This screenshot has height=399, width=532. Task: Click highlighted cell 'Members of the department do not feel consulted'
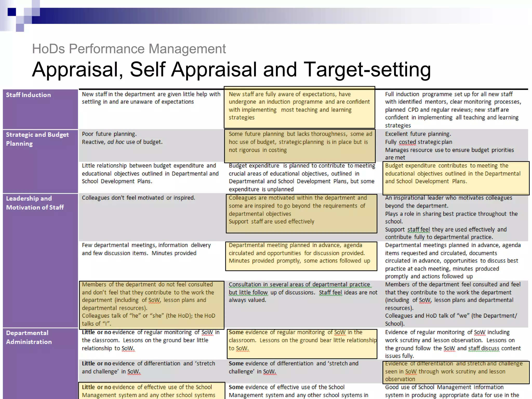click(x=151, y=305)
